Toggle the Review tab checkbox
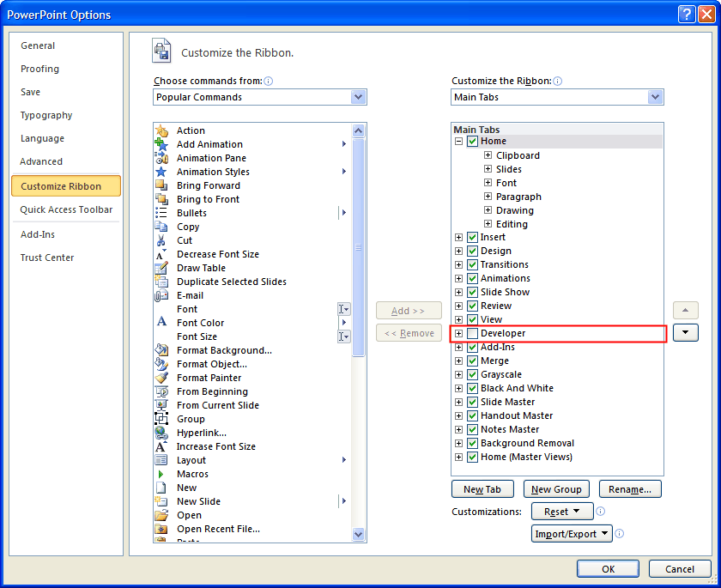Image resolution: width=721 pixels, height=588 pixels. 472,306
